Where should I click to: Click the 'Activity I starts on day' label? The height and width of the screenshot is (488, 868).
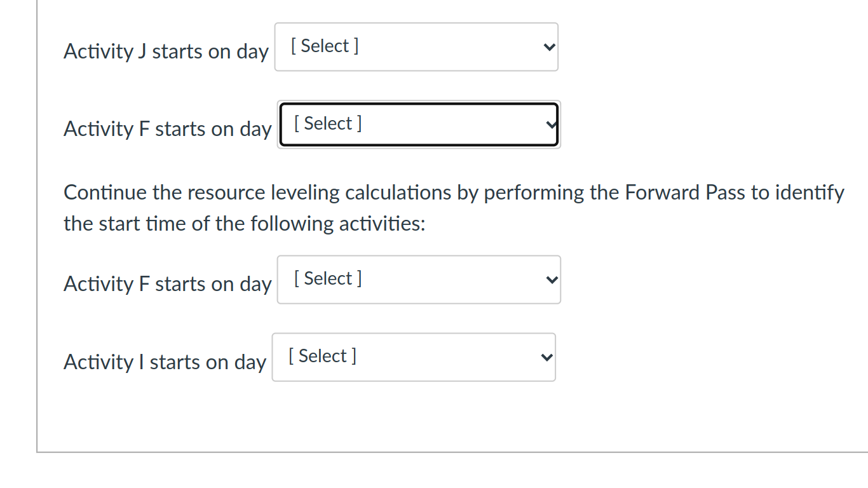[165, 362]
